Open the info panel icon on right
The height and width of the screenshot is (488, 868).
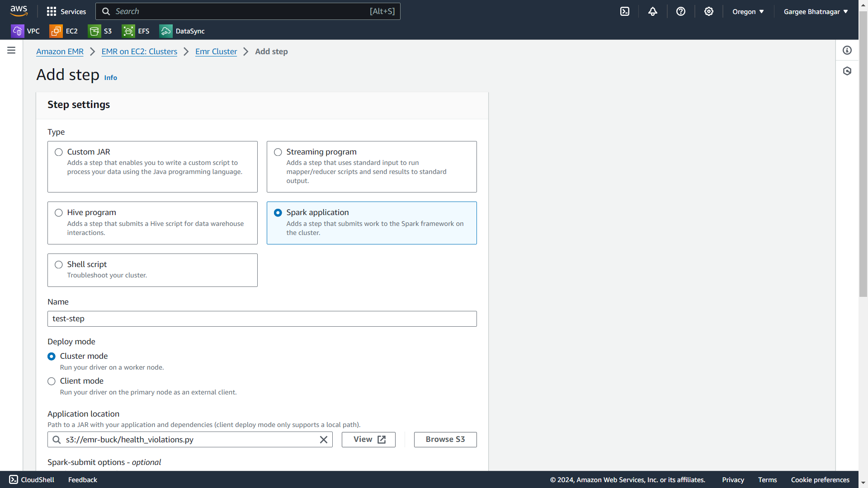[x=847, y=51]
